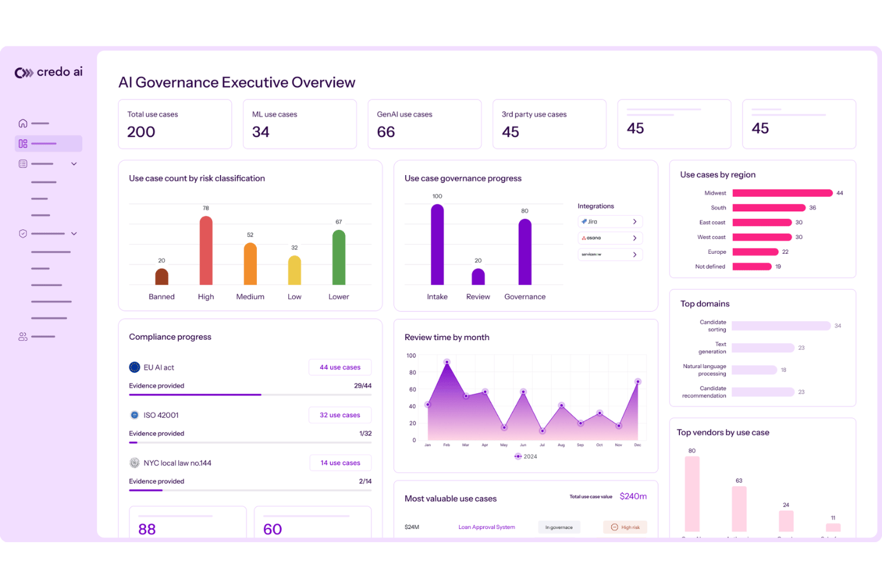Click the Feb data point on review chart
This screenshot has height=588, width=882.
click(446, 362)
